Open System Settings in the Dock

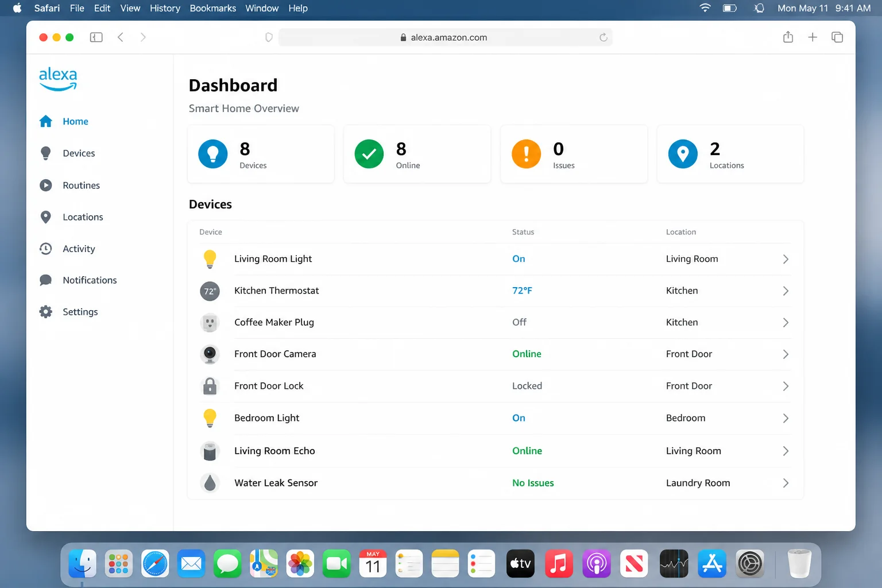750,564
